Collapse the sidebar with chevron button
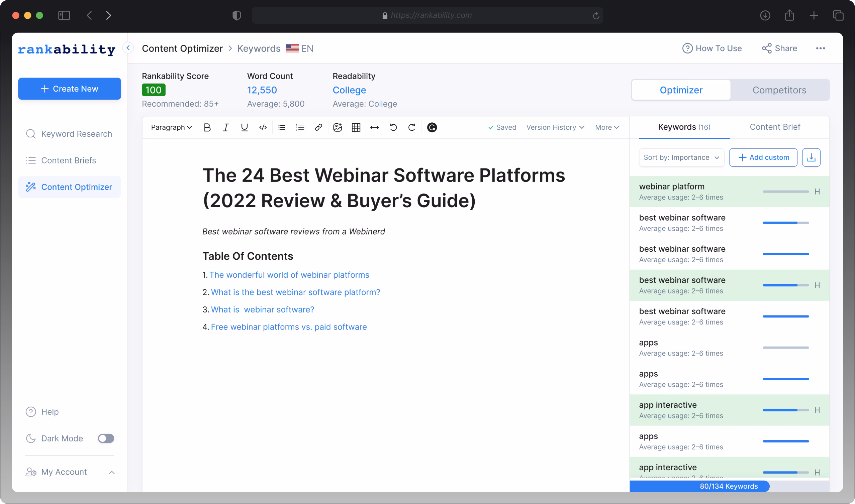855x504 pixels. pyautogui.click(x=128, y=48)
